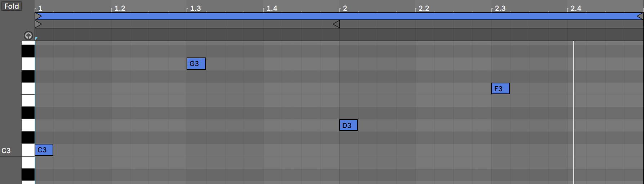Image resolution: width=644 pixels, height=184 pixels.
Task: Select the C3 note block
Action: point(44,150)
